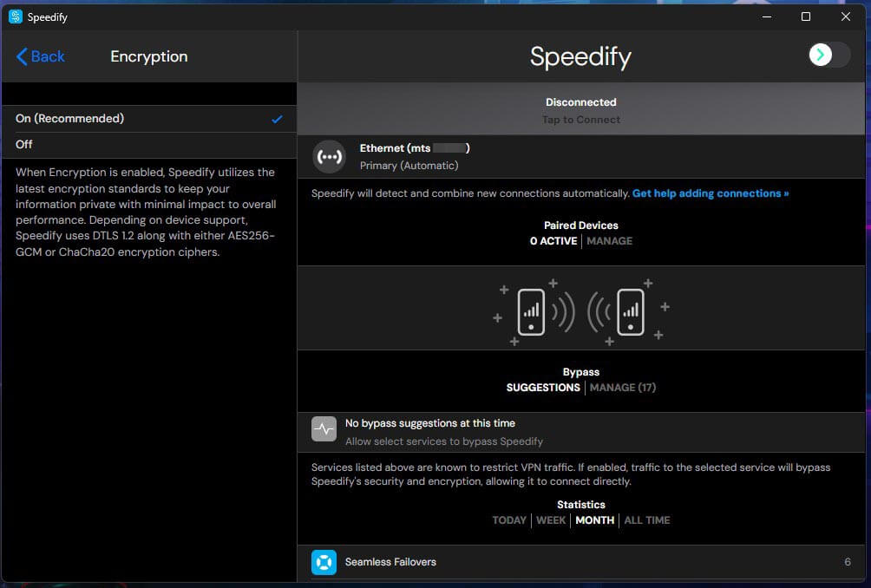Open Bypass MANAGE (17) tab
871x588 pixels.
(x=623, y=388)
